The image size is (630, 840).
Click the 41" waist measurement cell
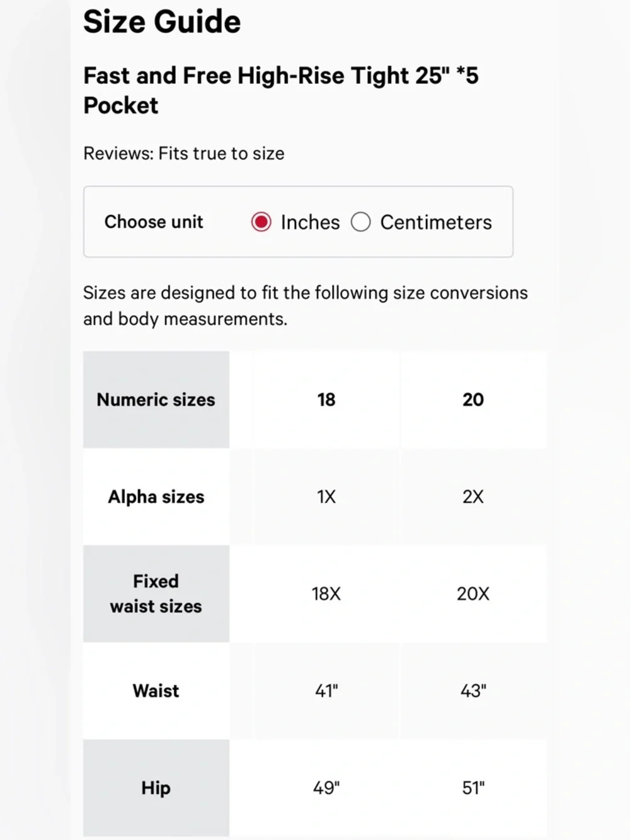[326, 691]
